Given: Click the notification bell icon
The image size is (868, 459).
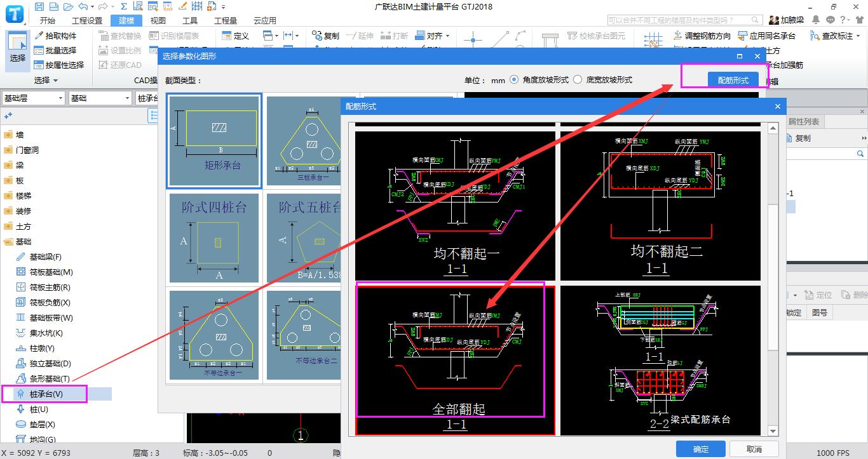Looking at the screenshot, I should (x=816, y=20).
